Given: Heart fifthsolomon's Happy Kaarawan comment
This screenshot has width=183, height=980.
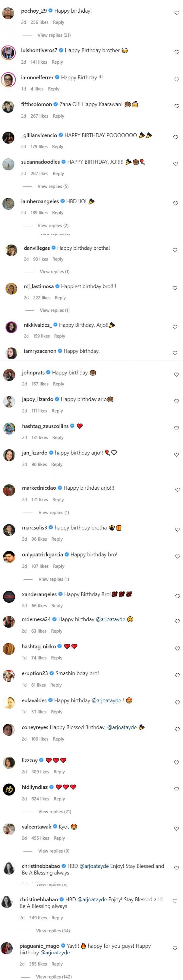Looking at the screenshot, I should click(x=177, y=107).
